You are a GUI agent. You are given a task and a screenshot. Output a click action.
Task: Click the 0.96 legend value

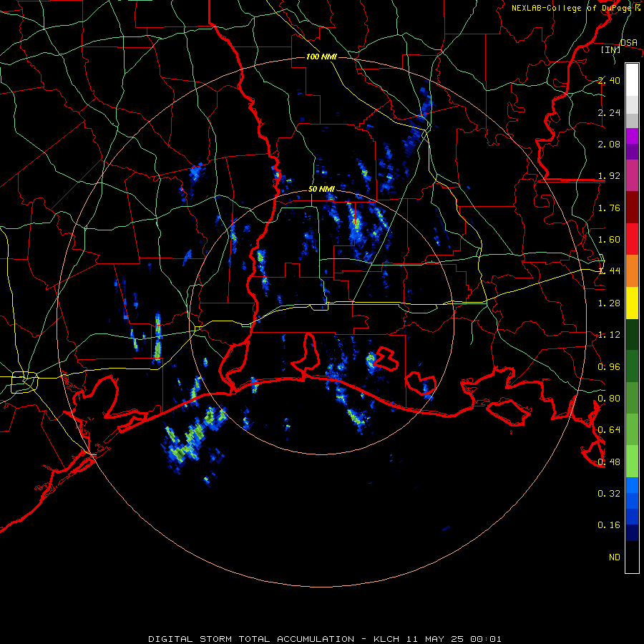[x=609, y=367]
